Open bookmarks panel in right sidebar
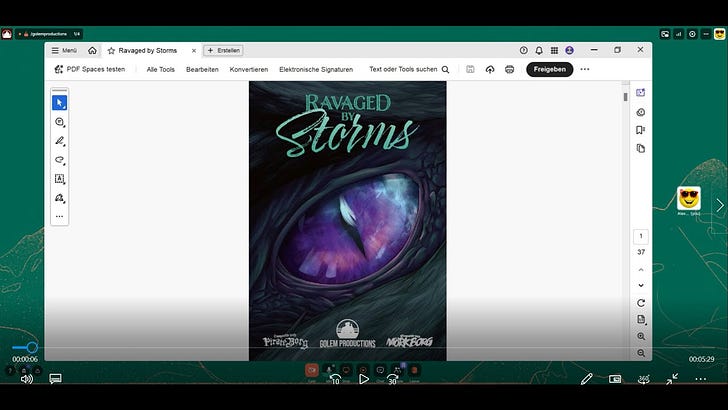Screen dimensions: 728x410 tap(640, 130)
